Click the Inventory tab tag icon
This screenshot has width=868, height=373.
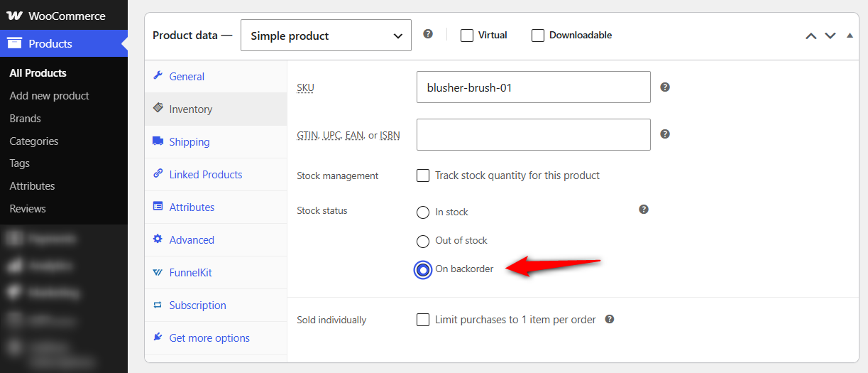click(158, 109)
